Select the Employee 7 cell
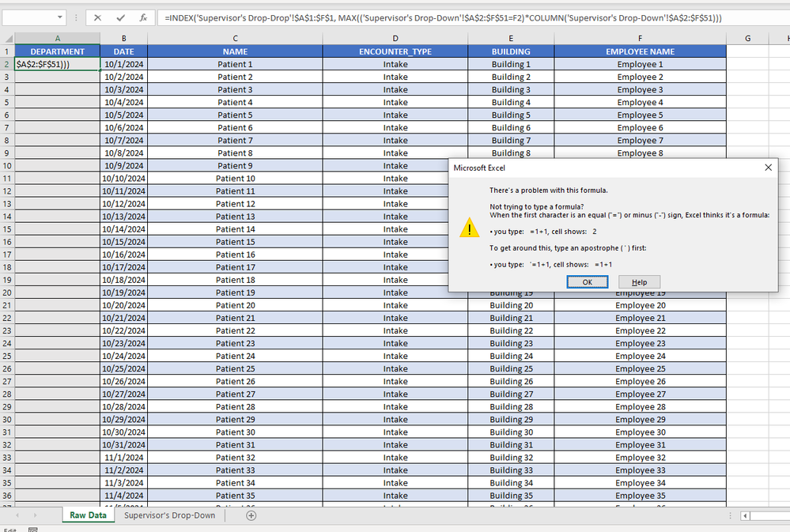 pyautogui.click(x=640, y=141)
